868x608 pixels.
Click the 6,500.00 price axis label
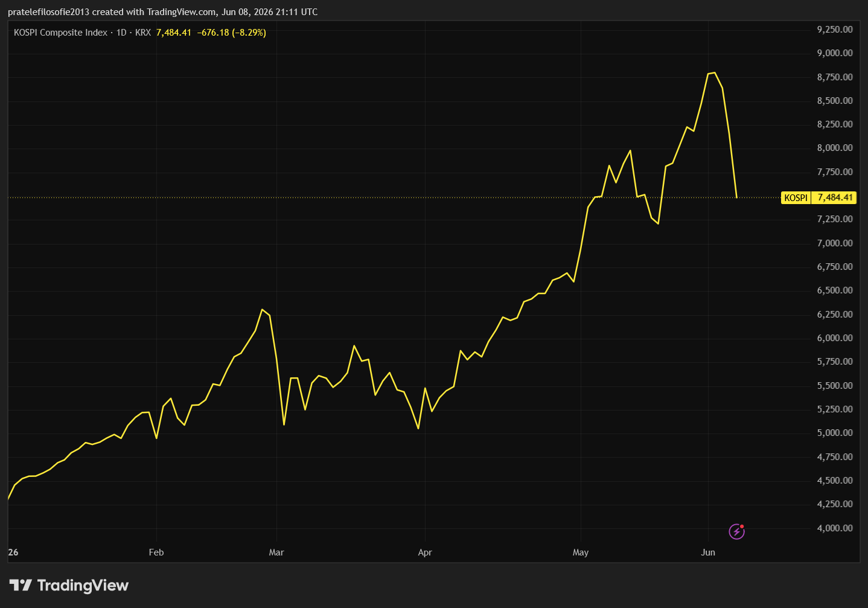coord(835,290)
